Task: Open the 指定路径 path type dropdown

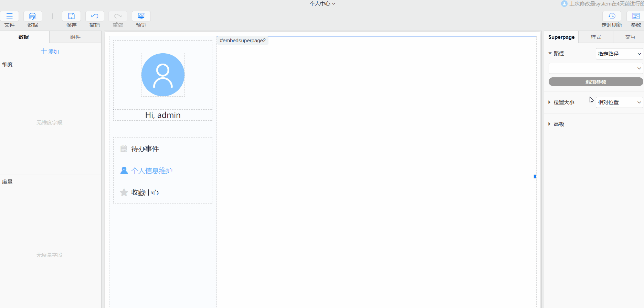Action: point(619,54)
